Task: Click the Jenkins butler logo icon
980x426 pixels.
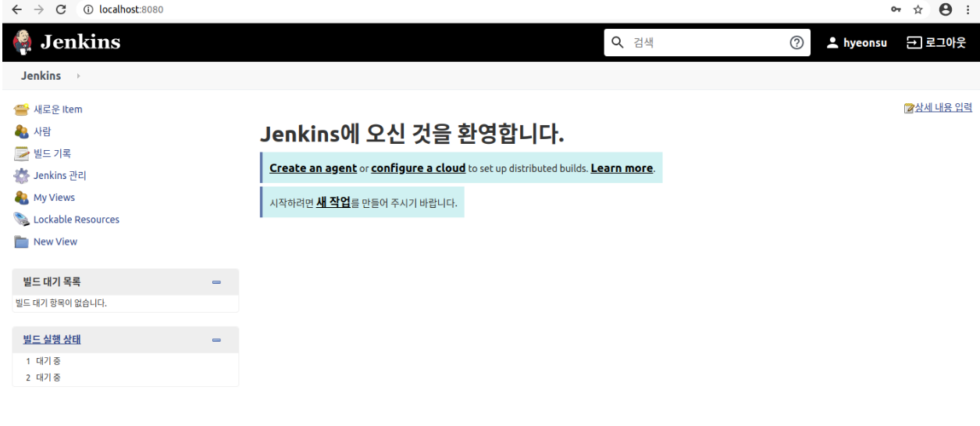Action: (x=23, y=42)
